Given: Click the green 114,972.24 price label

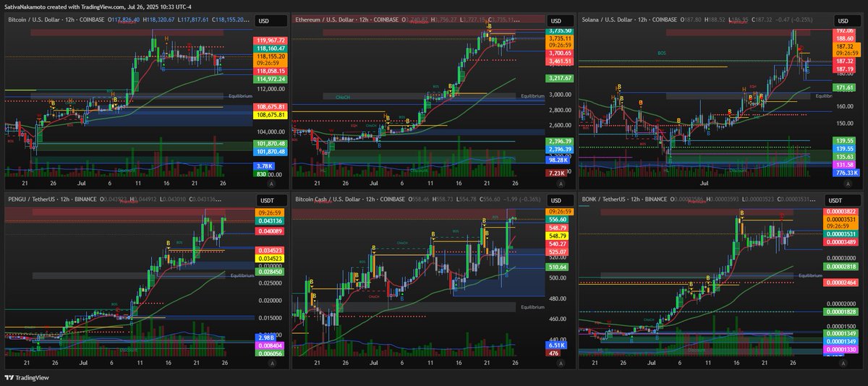Looking at the screenshot, I should click(x=271, y=80).
